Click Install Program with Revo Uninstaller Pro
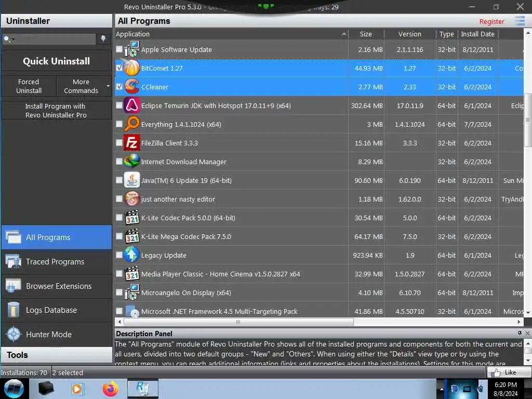This screenshot has height=399, width=532. point(56,111)
